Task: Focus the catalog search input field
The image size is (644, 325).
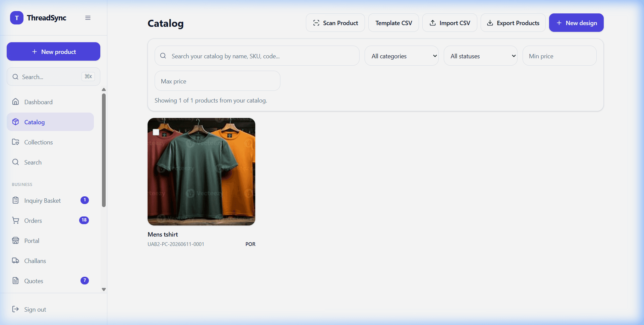Action: pos(257,56)
